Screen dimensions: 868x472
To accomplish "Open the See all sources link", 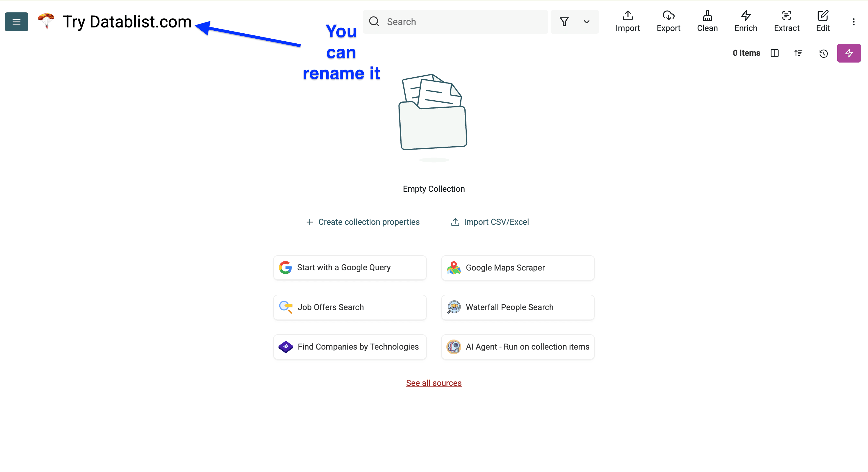I will point(434,383).
